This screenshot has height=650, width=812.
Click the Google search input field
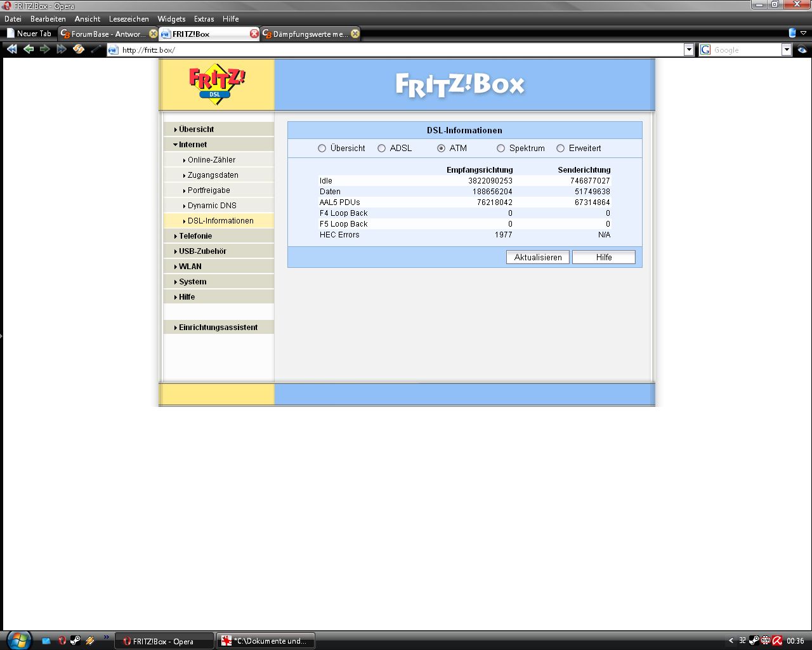pyautogui.click(x=747, y=50)
